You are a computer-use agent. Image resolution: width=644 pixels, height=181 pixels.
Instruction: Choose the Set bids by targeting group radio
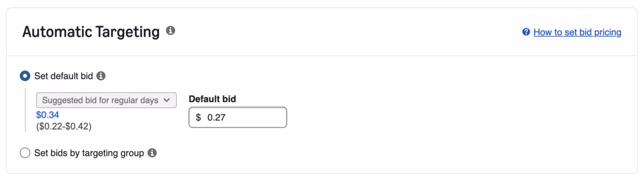[x=25, y=153]
